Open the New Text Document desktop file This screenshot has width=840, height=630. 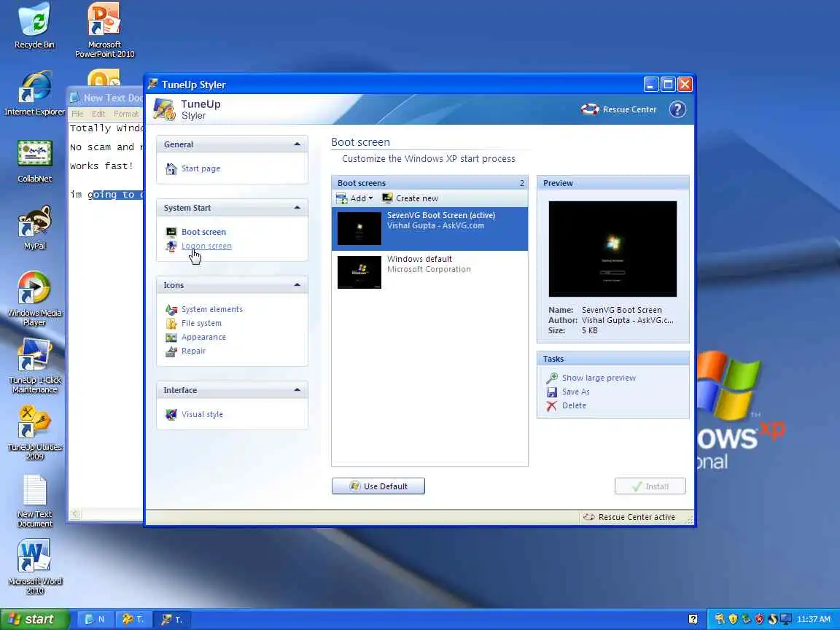point(34,501)
